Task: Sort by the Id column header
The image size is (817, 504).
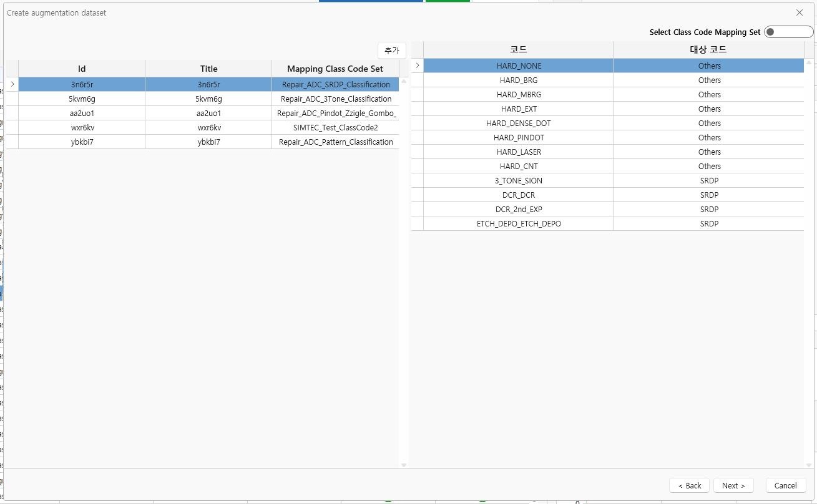Action: point(82,69)
